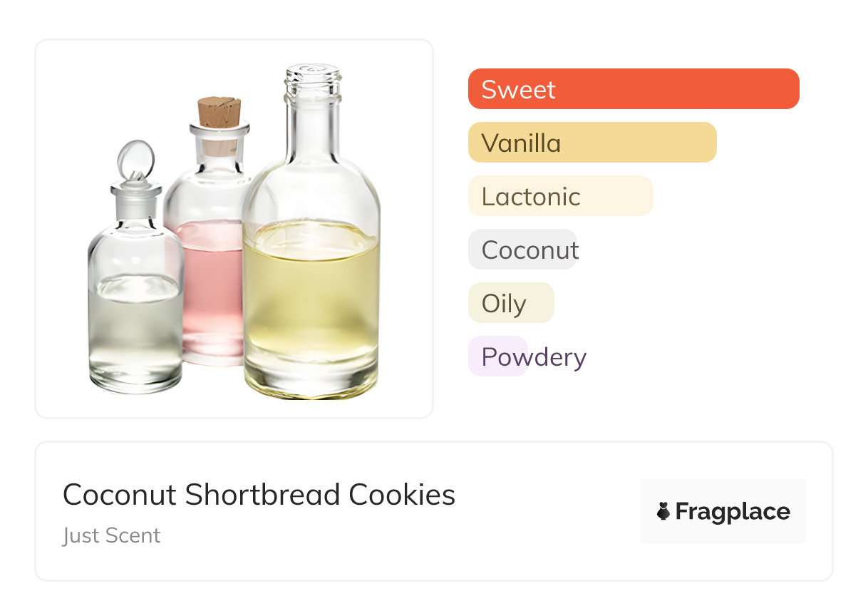Select the yellow liquid in the tall bottle
The image size is (868, 616).
click(x=311, y=299)
